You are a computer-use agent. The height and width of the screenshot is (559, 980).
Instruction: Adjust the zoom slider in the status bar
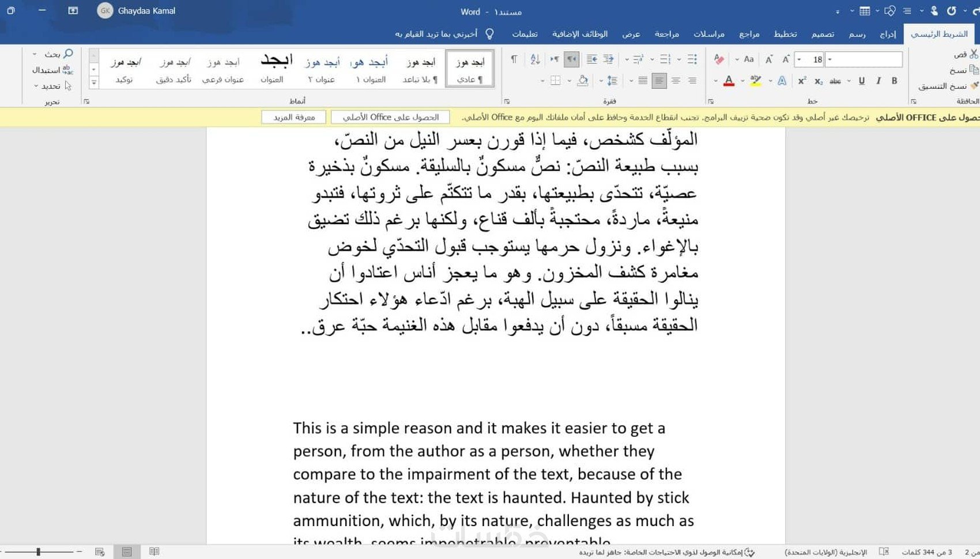[37, 551]
